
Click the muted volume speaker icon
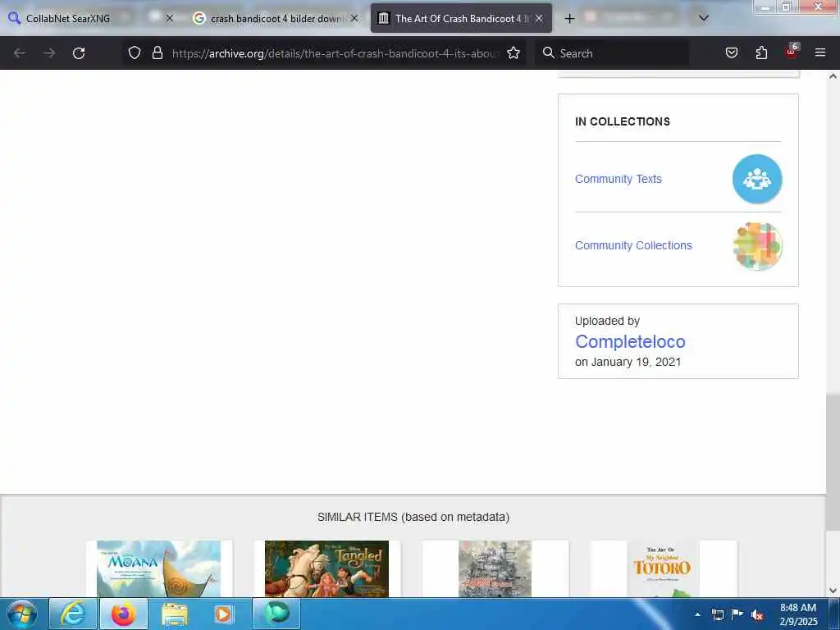[x=757, y=615]
